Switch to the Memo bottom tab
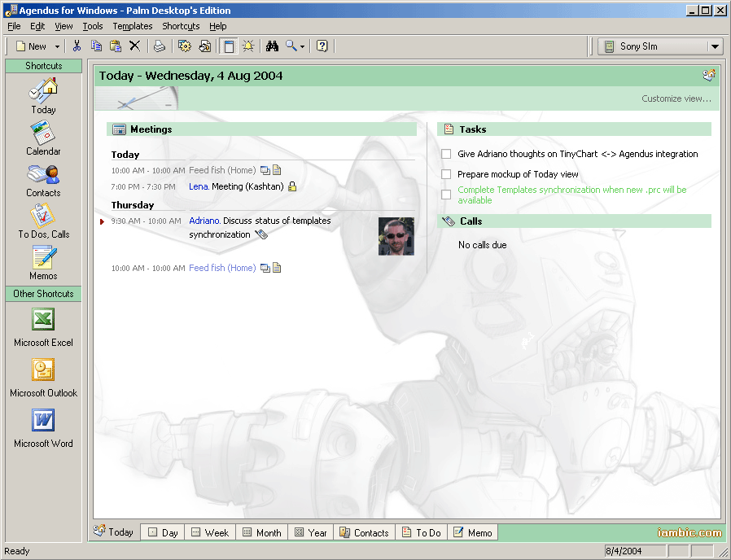731x560 pixels. point(473,532)
